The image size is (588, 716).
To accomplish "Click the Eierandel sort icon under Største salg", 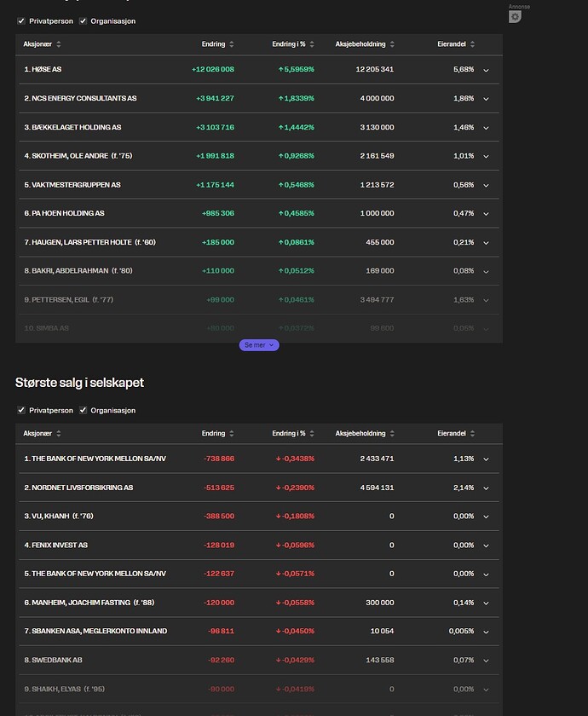I will click(472, 434).
